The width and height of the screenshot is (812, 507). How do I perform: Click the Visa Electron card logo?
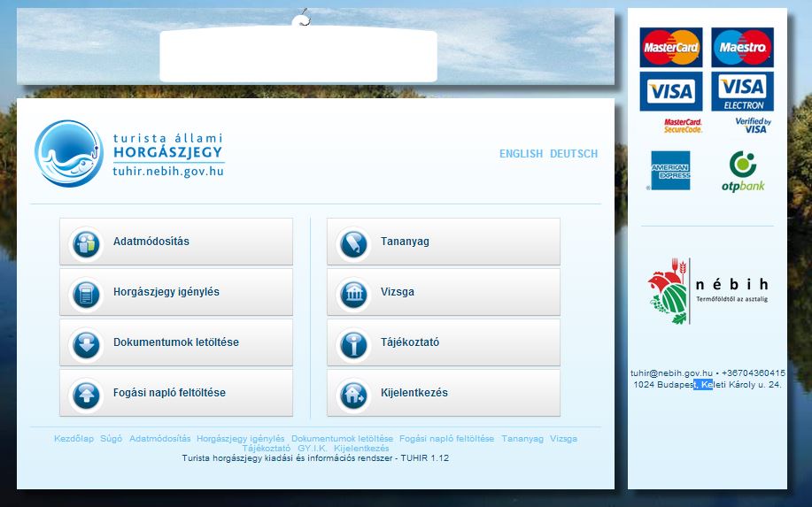click(742, 92)
